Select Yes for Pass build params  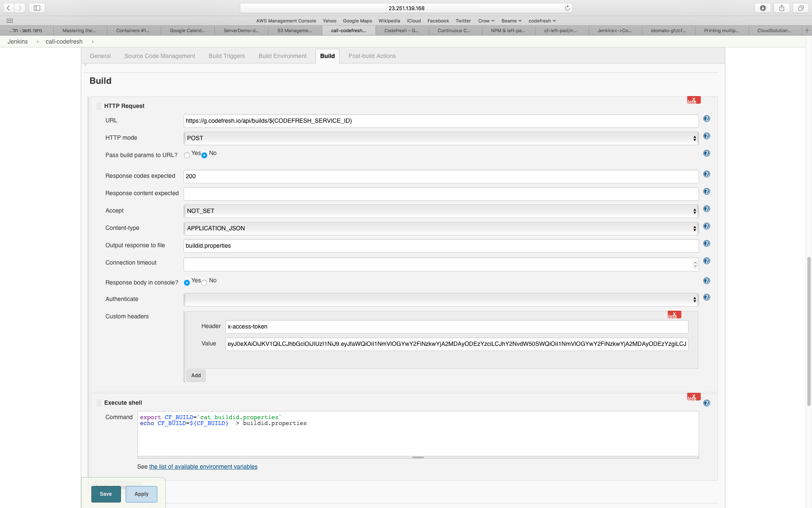(x=187, y=155)
